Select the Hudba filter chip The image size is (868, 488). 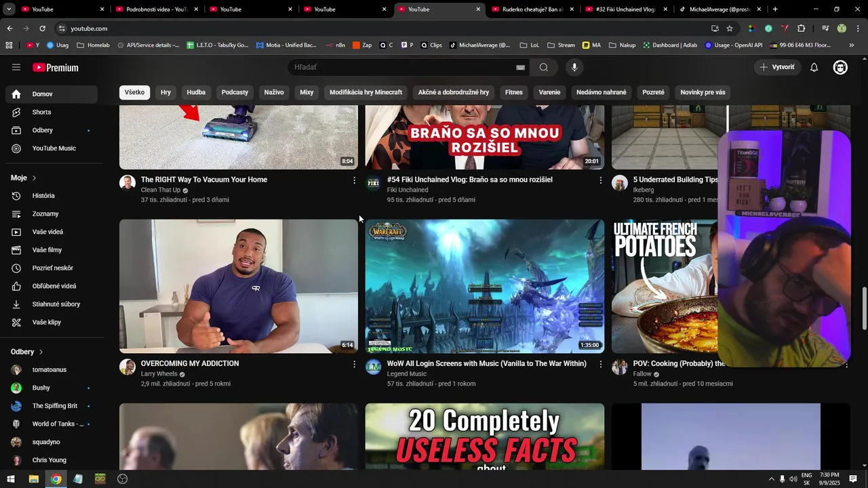196,92
